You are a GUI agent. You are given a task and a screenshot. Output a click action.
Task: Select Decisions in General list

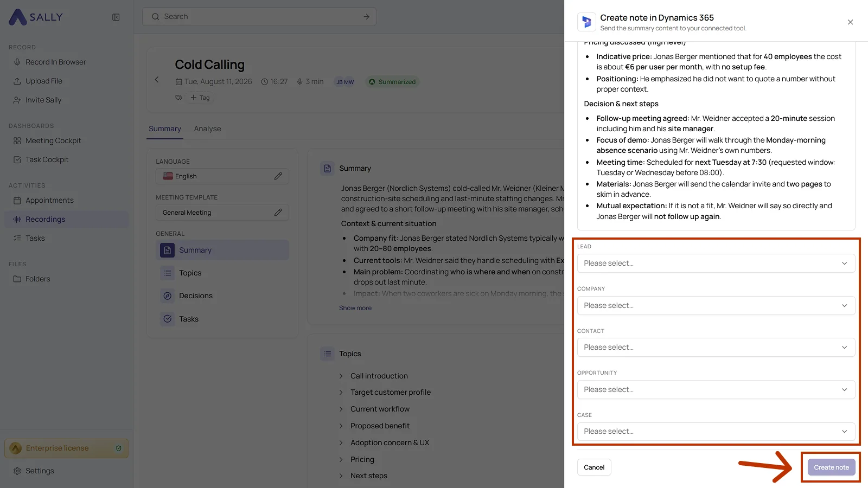(x=222, y=296)
